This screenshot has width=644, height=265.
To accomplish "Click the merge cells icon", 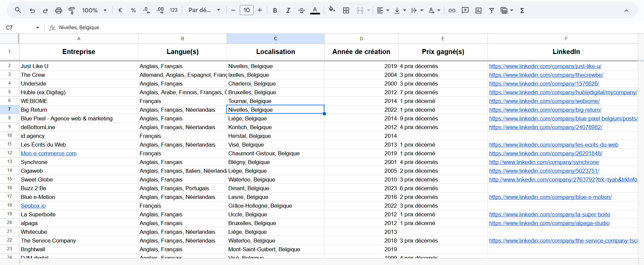I will coord(360,10).
